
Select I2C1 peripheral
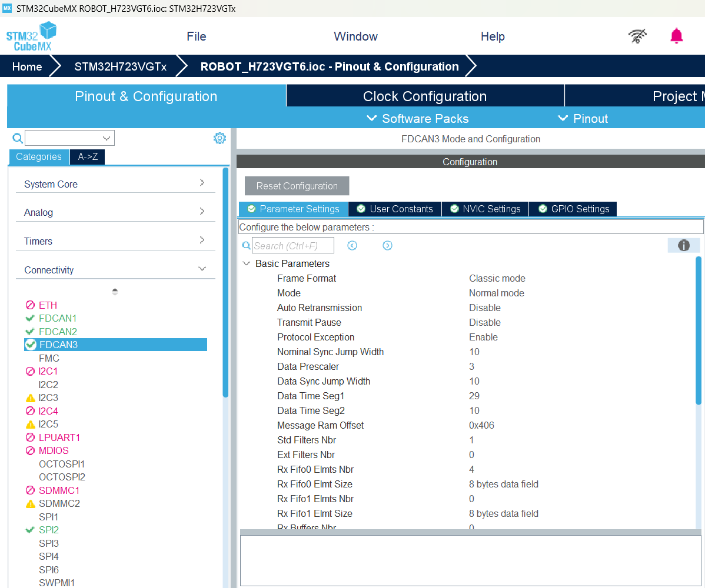(48, 371)
